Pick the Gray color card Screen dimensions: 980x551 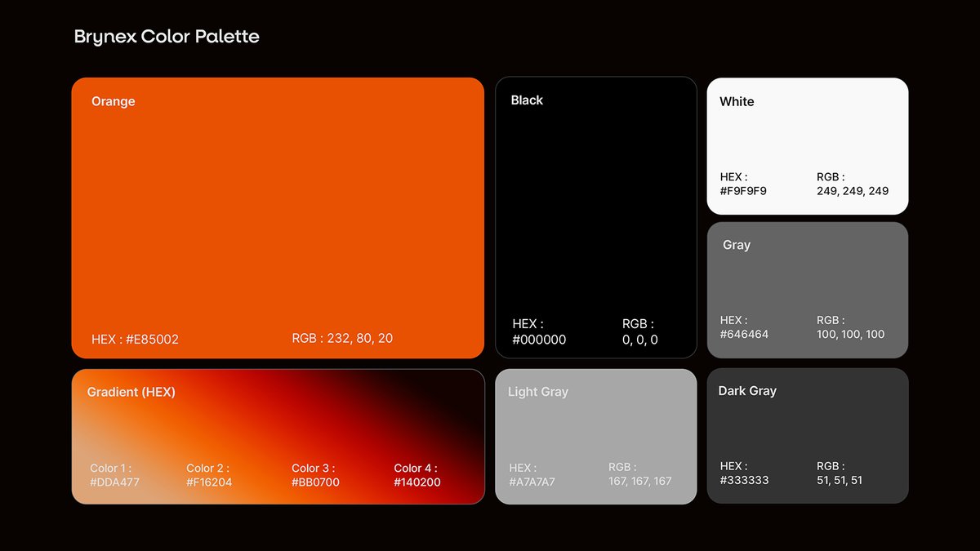tap(808, 290)
